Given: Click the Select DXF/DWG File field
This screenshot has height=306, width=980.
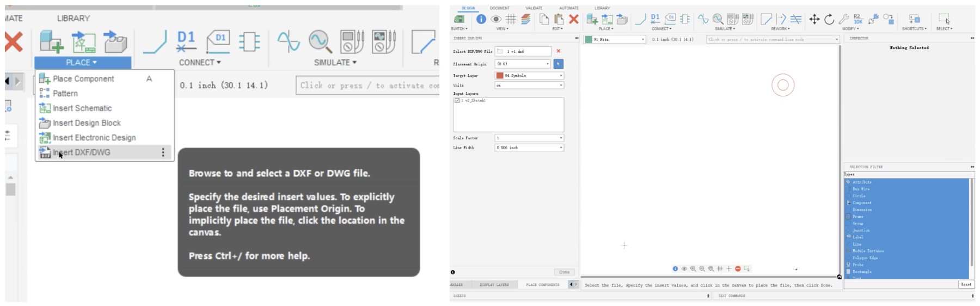Looking at the screenshot, I should click(x=524, y=51).
